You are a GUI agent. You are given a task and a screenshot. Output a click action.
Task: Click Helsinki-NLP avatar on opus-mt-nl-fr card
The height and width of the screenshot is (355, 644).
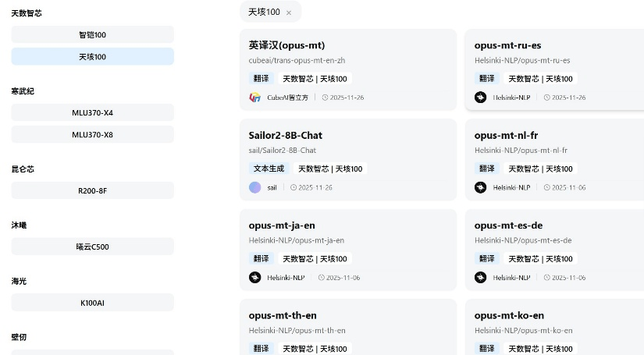[x=480, y=187]
